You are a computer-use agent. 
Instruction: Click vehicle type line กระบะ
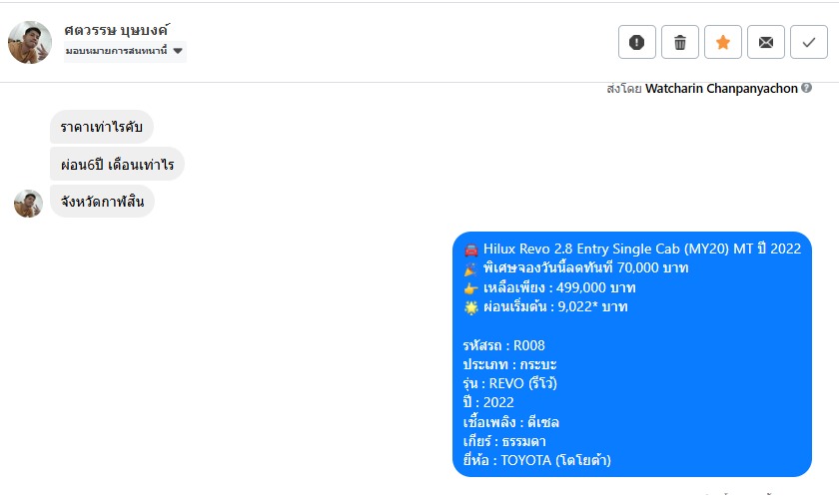point(510,364)
